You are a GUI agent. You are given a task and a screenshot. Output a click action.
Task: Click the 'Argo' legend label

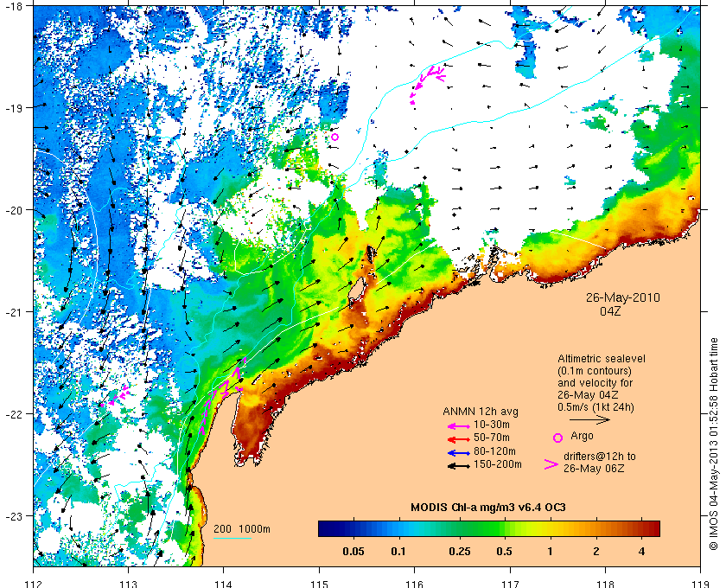click(x=582, y=436)
